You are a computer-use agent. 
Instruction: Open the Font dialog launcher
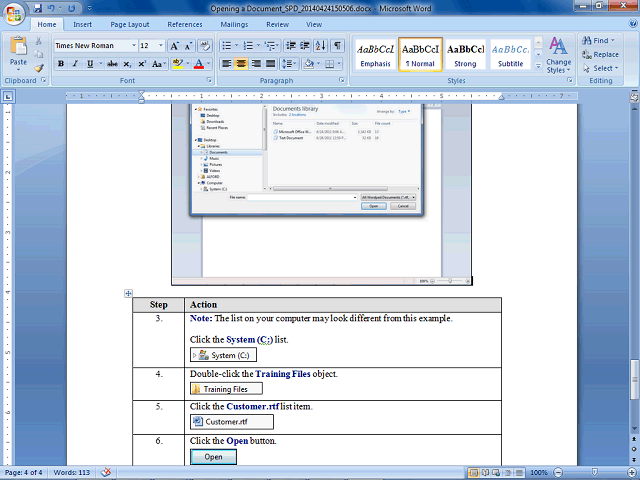click(209, 80)
